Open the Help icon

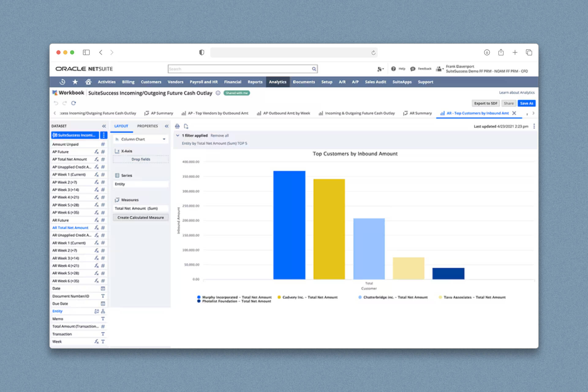(x=394, y=69)
